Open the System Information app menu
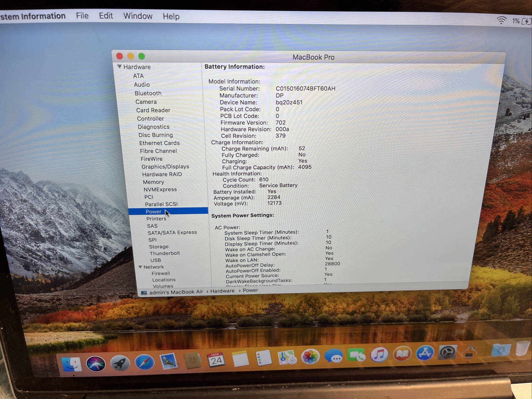 click(x=33, y=16)
